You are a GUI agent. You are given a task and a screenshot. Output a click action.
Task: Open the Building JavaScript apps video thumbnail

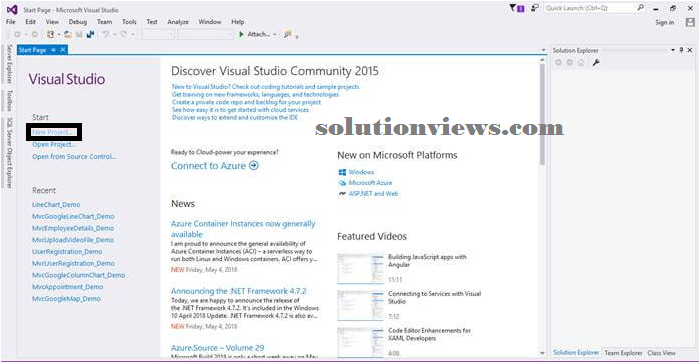360,268
